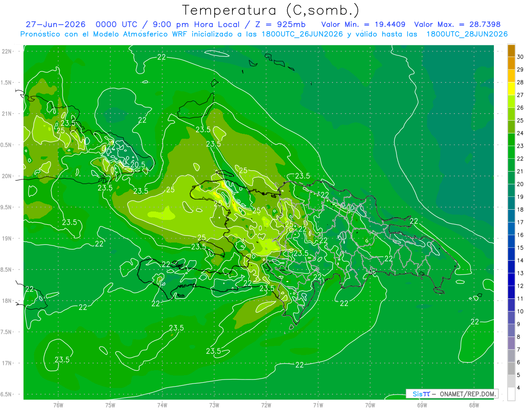Click the "20" color scale label
This screenshot has height=411, width=532.
point(520,184)
